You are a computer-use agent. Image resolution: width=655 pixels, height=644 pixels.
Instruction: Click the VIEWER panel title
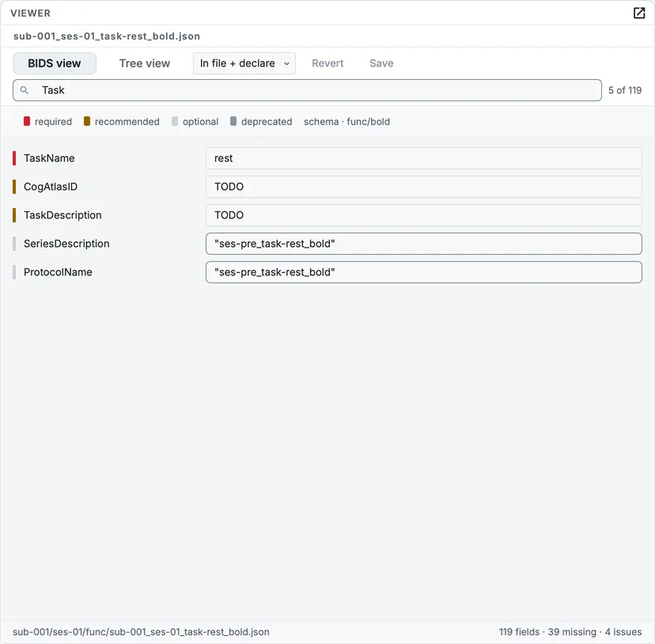point(31,13)
